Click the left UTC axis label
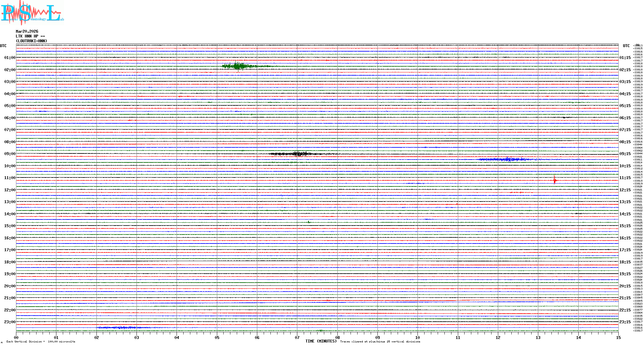644x346 pixels. click(x=3, y=46)
